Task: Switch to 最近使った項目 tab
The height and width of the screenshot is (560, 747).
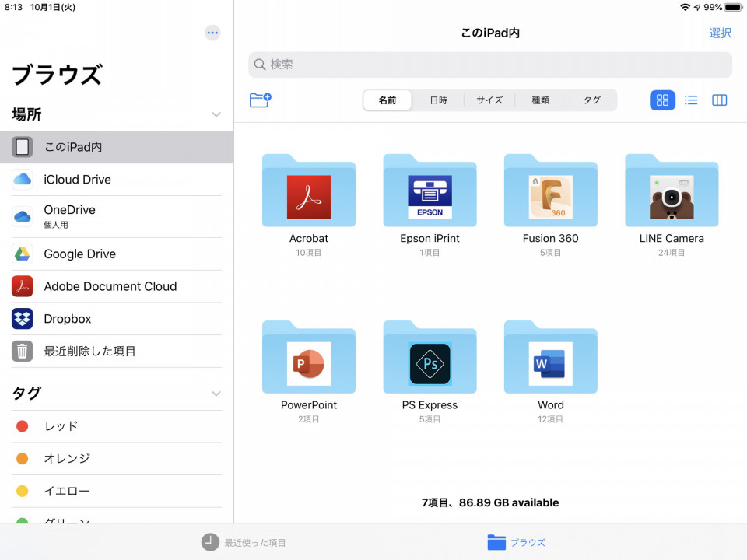Action: point(244,542)
